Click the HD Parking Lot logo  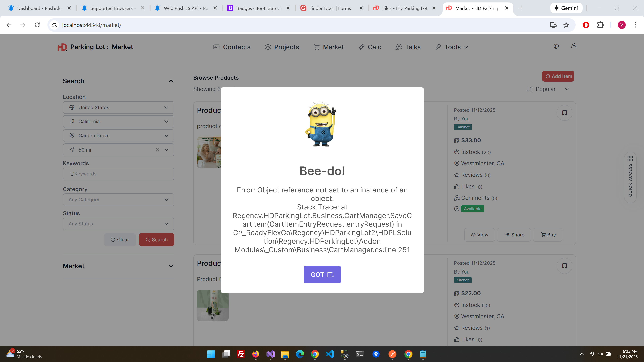click(62, 47)
